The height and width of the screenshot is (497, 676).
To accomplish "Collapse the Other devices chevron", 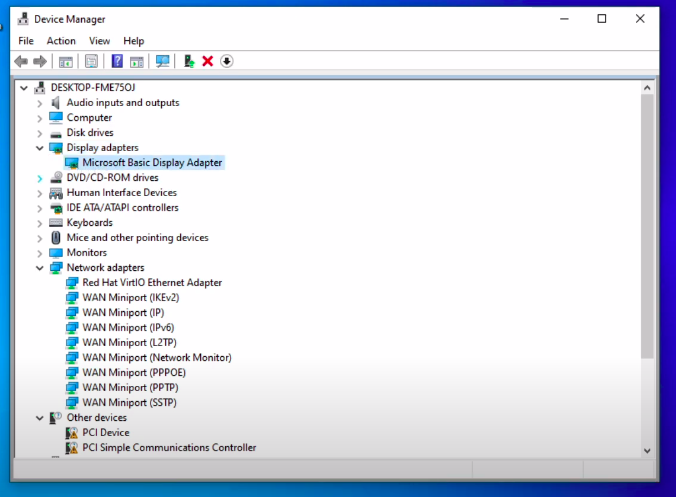I will pyautogui.click(x=40, y=418).
